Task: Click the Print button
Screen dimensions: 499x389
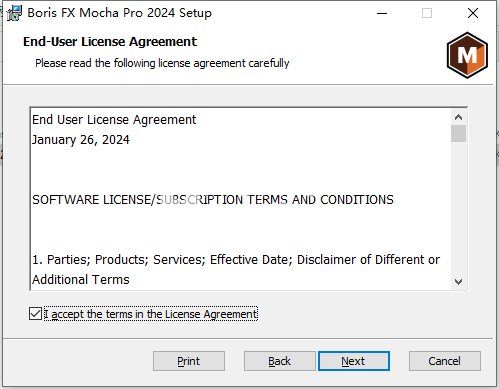Action: (189, 361)
